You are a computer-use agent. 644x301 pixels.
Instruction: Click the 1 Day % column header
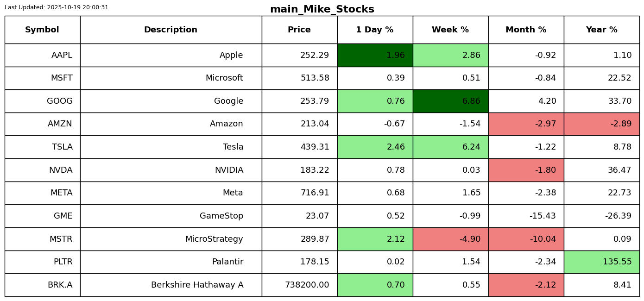[x=375, y=30]
